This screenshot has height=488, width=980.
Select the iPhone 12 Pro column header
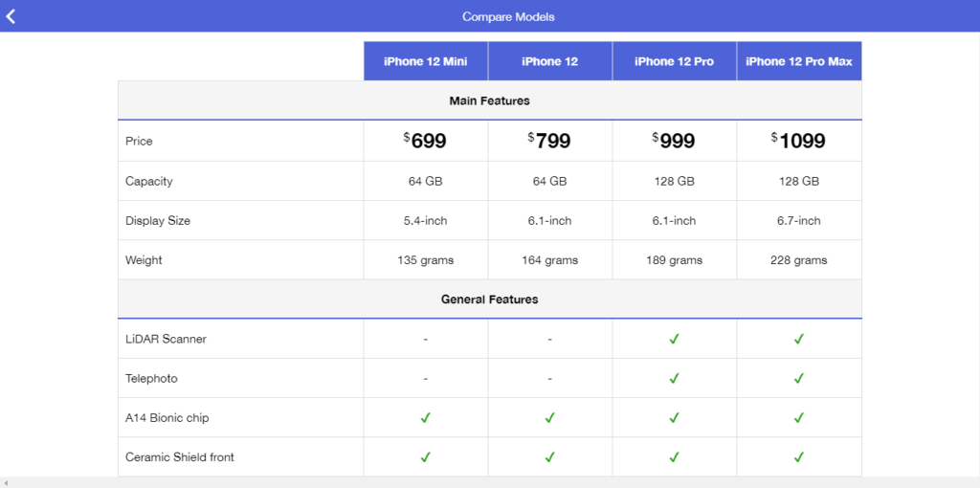[675, 61]
